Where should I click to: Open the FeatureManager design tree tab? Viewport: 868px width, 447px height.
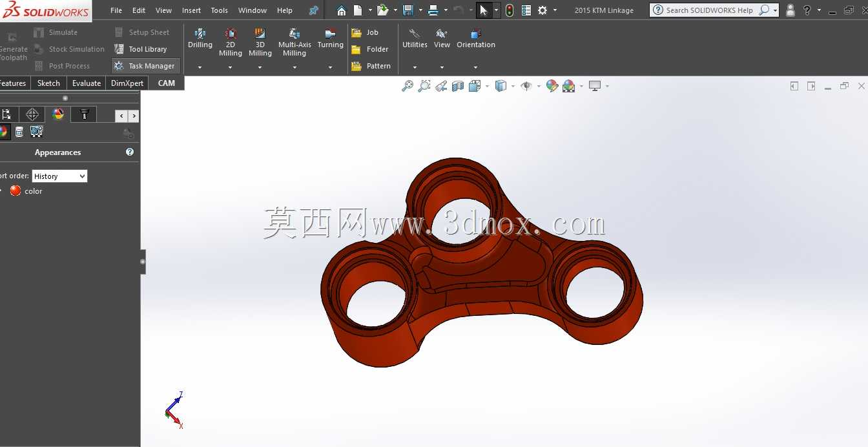6,114
